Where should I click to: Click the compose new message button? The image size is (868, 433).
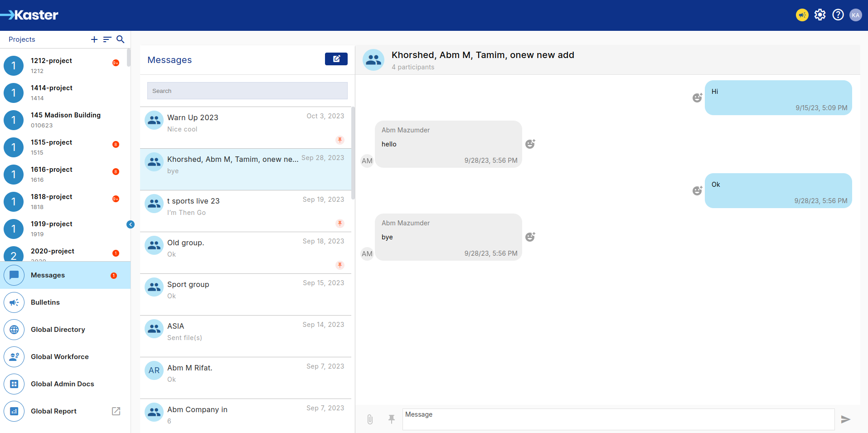pyautogui.click(x=336, y=59)
